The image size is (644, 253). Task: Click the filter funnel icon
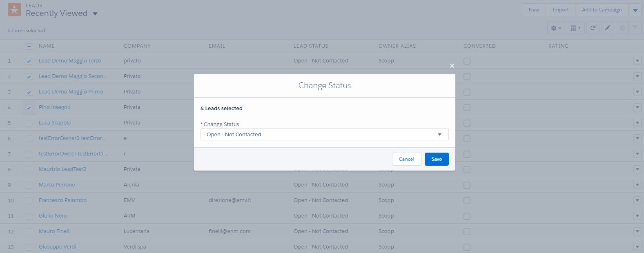pyautogui.click(x=635, y=28)
